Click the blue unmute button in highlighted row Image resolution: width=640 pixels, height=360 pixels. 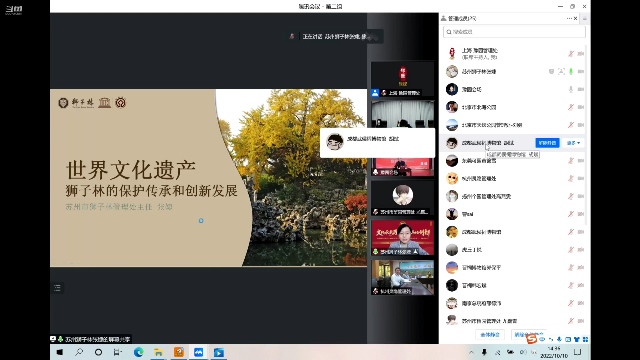coord(547,143)
